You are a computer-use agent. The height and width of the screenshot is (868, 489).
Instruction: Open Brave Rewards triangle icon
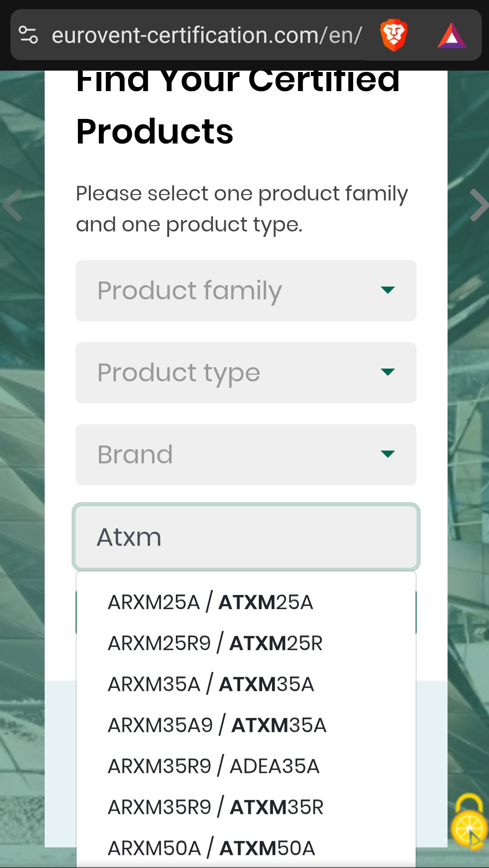pos(451,36)
